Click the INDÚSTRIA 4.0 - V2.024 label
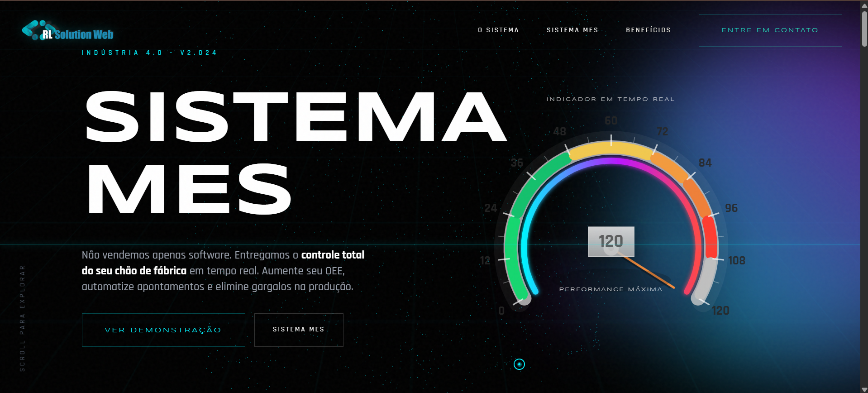Image resolution: width=868 pixels, height=393 pixels. (x=149, y=53)
